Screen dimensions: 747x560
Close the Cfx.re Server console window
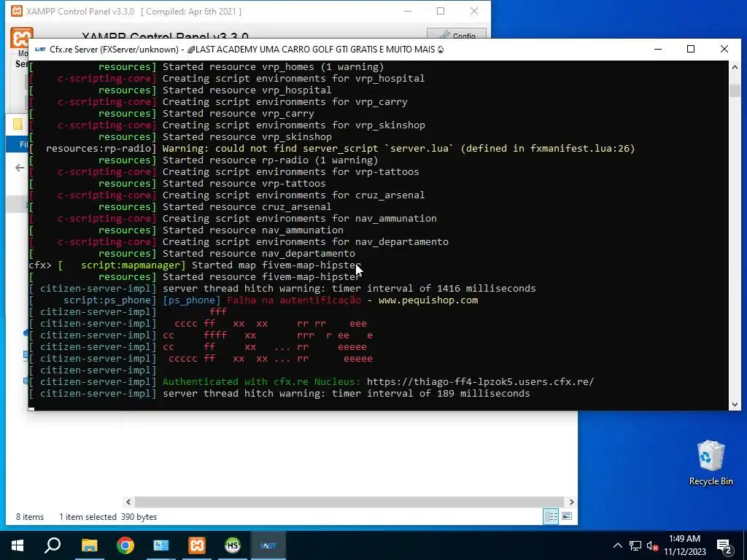tap(724, 49)
